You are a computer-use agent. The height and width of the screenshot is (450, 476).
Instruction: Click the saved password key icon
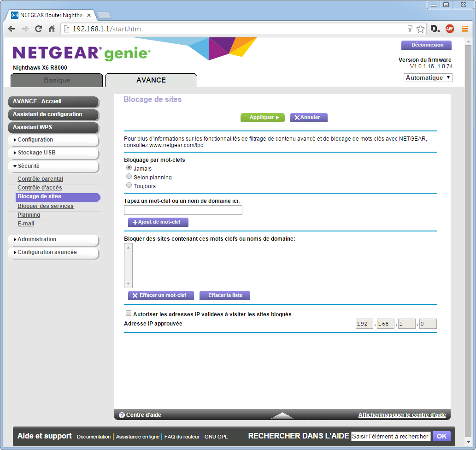coord(410,29)
